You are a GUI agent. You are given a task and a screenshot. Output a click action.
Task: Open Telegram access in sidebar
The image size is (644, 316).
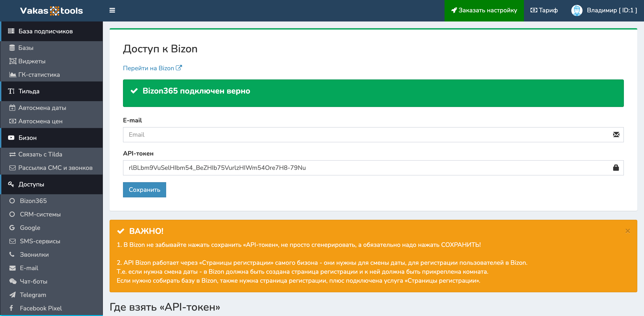click(33, 295)
